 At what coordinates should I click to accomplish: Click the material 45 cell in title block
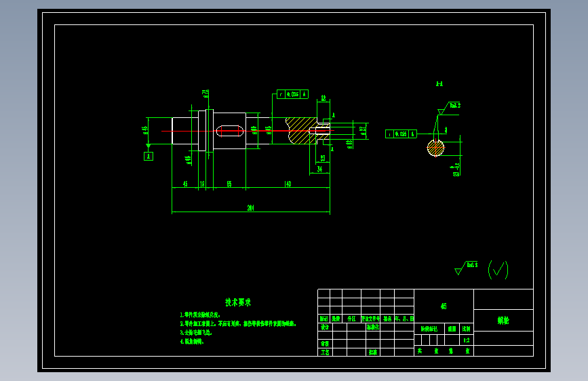444,306
